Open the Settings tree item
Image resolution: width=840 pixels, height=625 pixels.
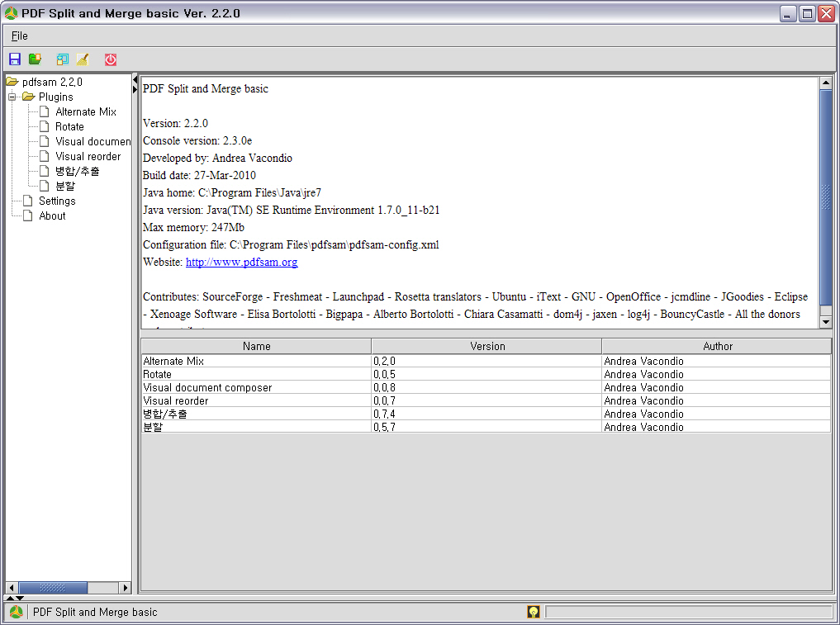click(57, 201)
